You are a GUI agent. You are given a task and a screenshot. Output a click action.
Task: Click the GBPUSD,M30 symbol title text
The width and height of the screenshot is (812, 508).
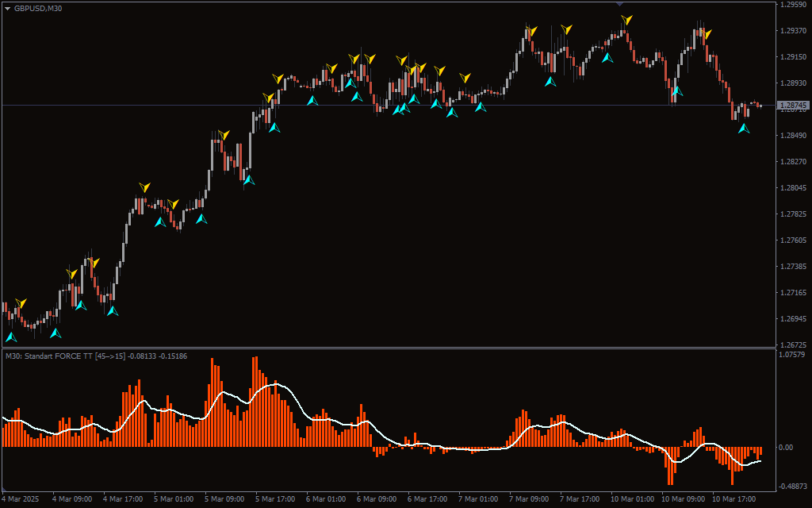[x=38, y=8]
